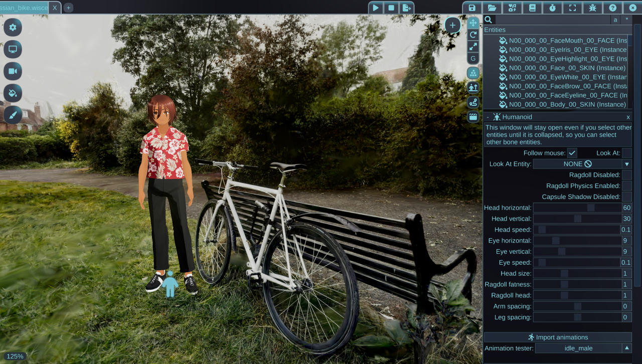Viewport: 642px width, 364px height.
Task: Select the scale gizmo tool
Action: 473,47
